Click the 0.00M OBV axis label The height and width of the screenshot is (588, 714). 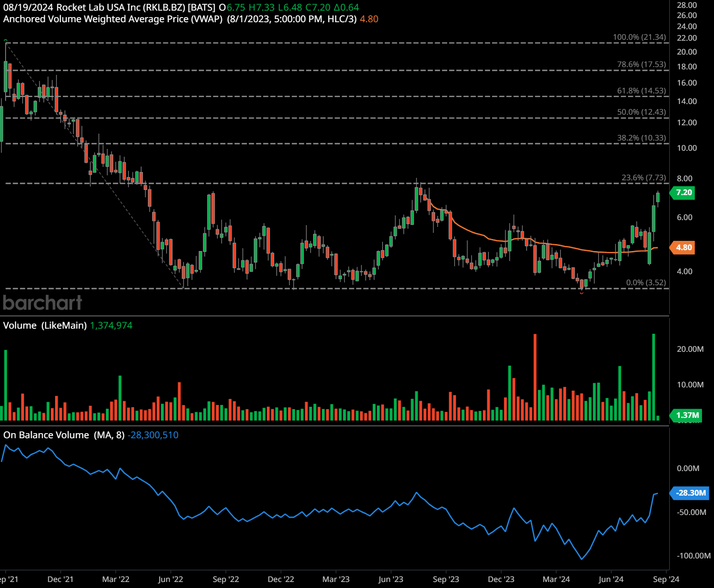688,468
